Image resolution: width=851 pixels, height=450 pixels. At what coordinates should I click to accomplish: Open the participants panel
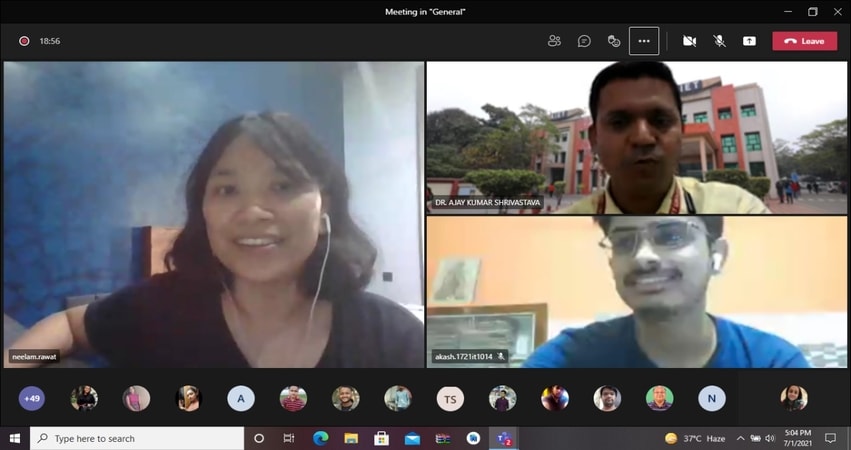click(x=554, y=41)
